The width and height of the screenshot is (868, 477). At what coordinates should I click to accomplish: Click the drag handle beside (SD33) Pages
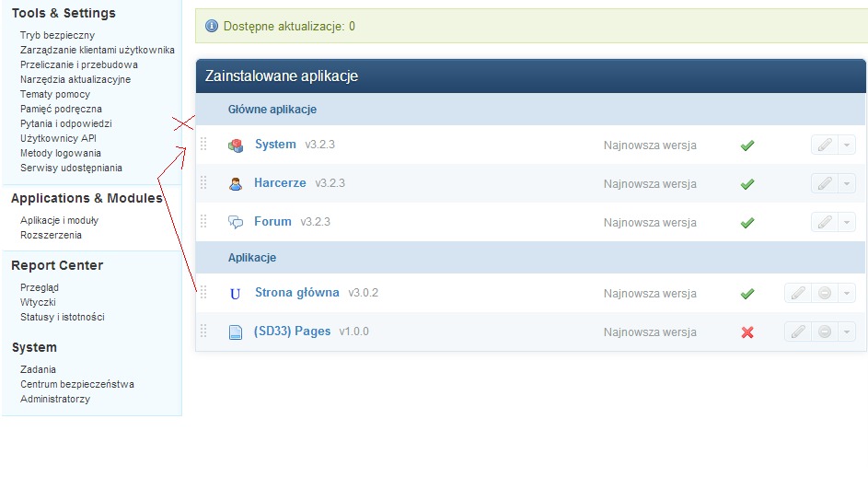click(204, 332)
